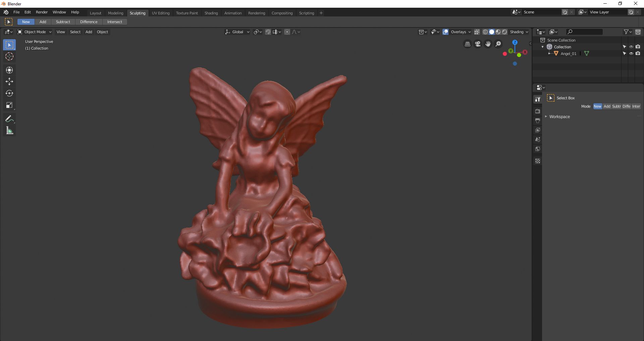Expand the Angel_01 object tree item
The width and height of the screenshot is (644, 341).
[549, 53]
